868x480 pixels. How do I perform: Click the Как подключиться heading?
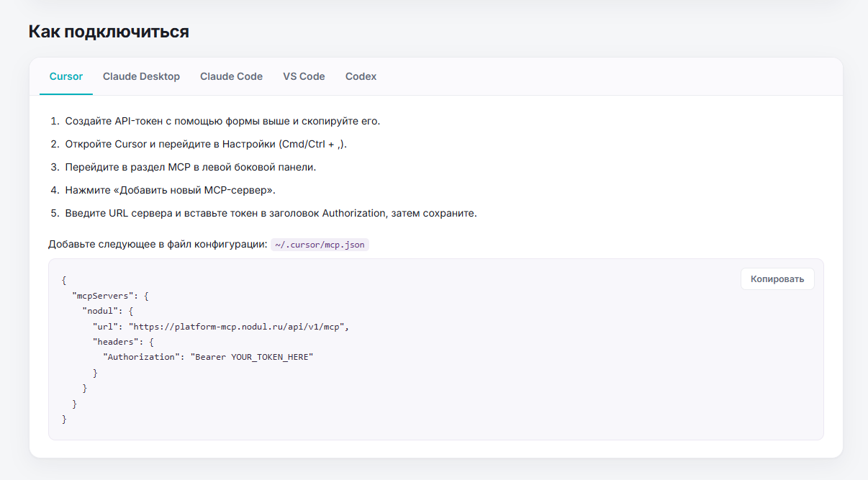click(109, 32)
